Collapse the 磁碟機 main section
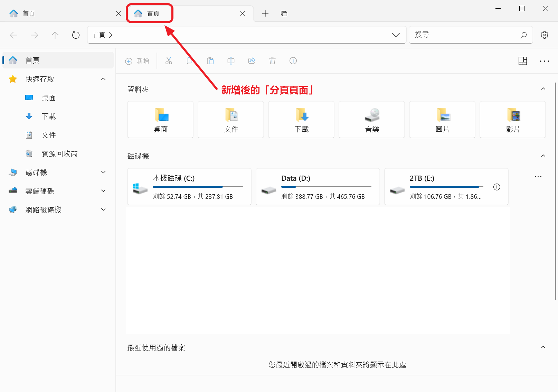Screen dimensions: 558x392 [543, 156]
